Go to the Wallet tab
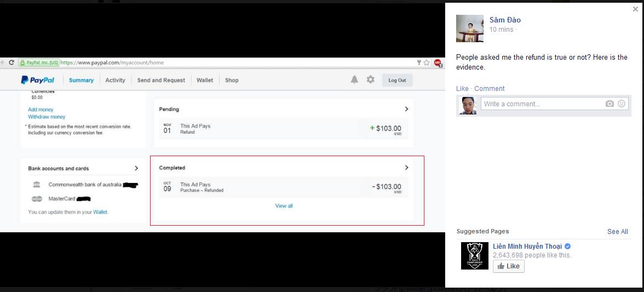 (205, 80)
